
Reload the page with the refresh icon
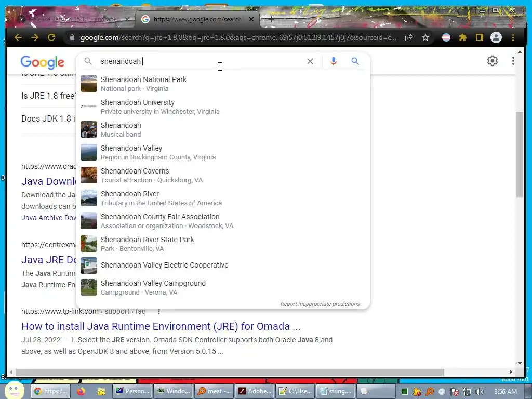(51, 37)
